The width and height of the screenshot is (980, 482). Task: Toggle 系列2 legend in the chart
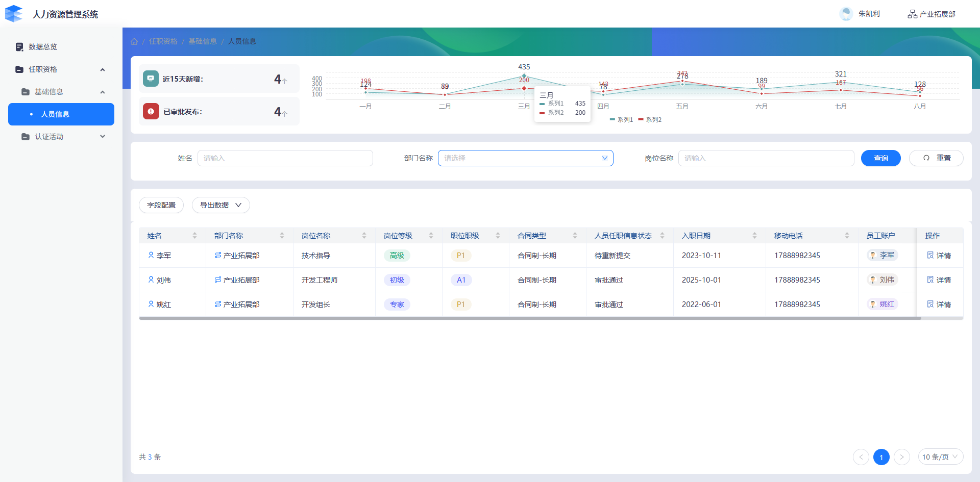coord(650,120)
